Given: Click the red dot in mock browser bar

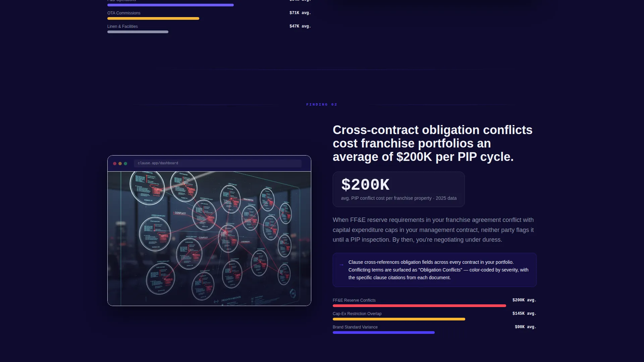Looking at the screenshot, I should point(115,164).
